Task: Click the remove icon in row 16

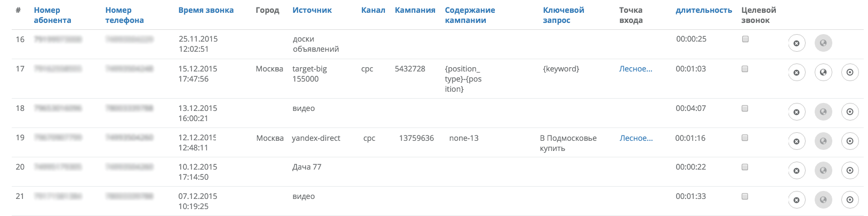Action: tap(797, 43)
